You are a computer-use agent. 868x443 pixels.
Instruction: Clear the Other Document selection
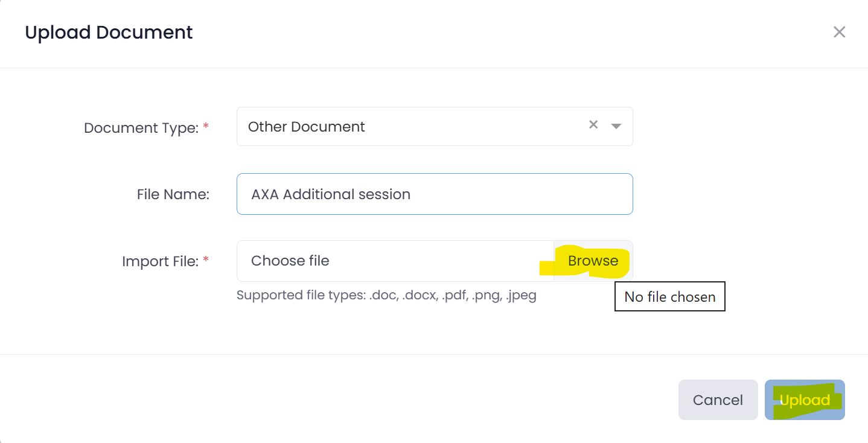(x=593, y=124)
